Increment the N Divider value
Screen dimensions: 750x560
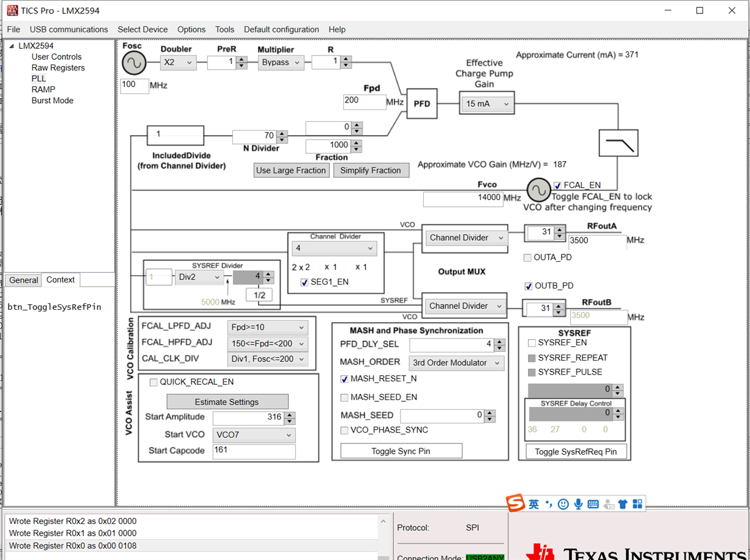[x=282, y=133]
